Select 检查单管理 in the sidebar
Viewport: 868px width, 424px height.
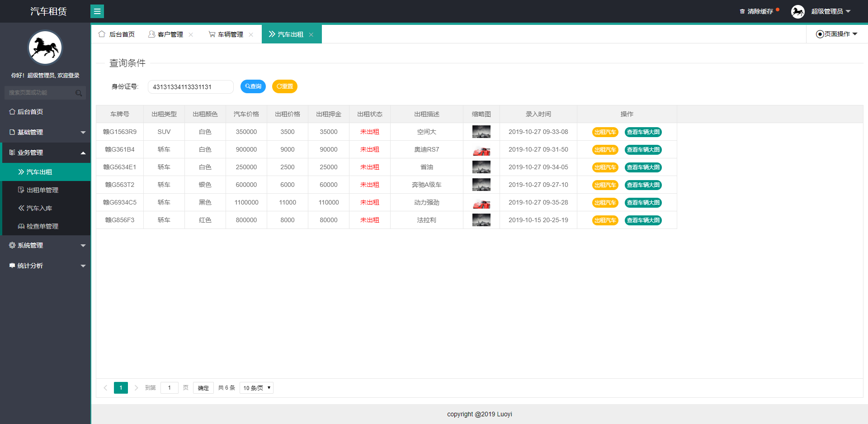click(46, 226)
